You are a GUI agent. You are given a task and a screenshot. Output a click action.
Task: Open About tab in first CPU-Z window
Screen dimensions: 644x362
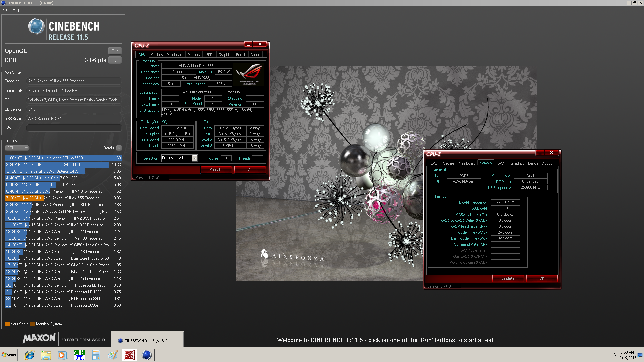pyautogui.click(x=255, y=55)
